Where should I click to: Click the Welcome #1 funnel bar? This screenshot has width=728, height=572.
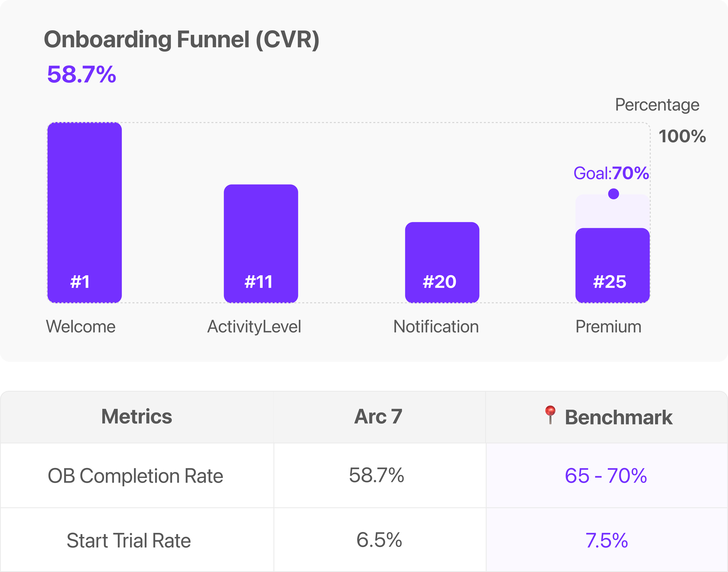pos(84,213)
